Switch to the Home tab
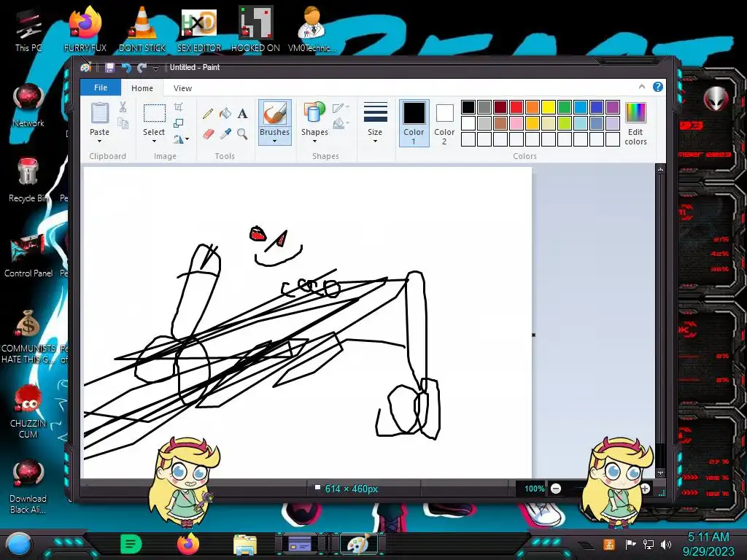This screenshot has height=560, width=747. click(x=142, y=88)
